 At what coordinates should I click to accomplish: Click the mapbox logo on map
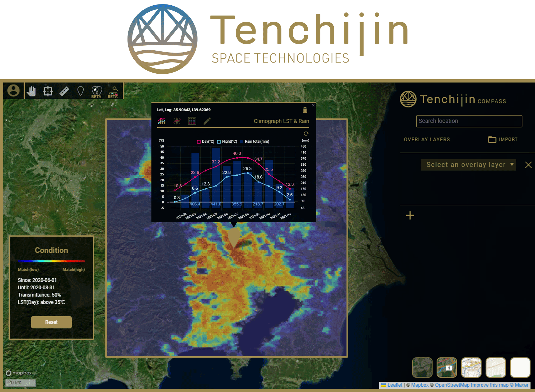(19, 373)
